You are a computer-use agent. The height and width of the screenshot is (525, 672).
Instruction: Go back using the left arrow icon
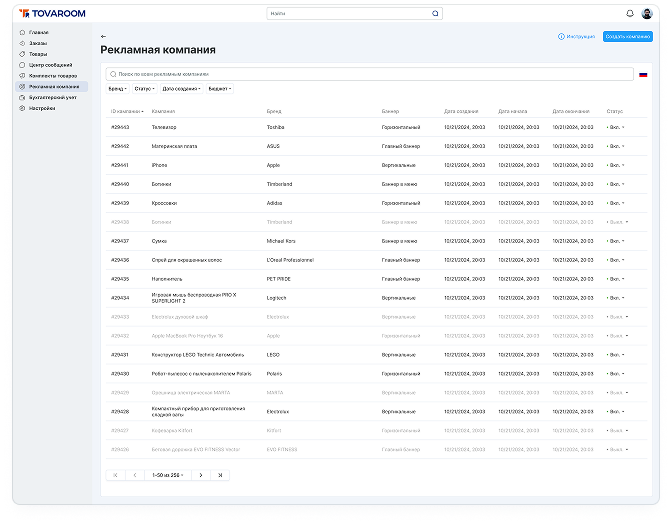[x=103, y=36]
